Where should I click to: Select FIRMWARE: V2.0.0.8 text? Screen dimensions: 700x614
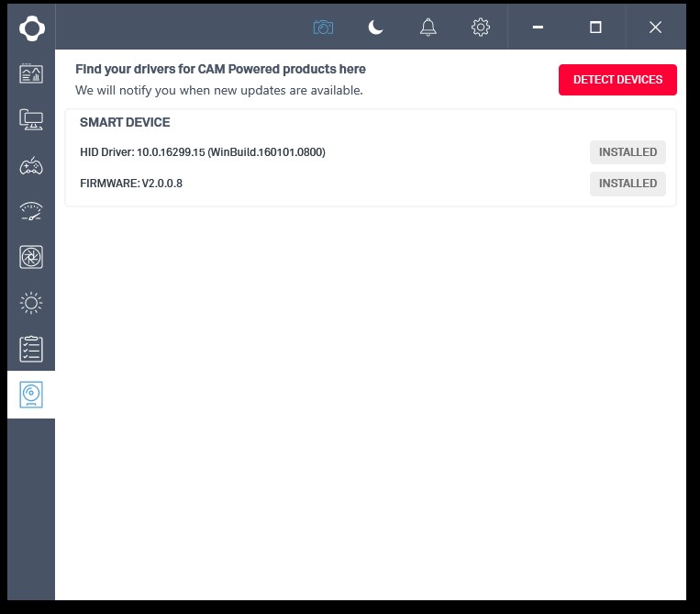131,184
